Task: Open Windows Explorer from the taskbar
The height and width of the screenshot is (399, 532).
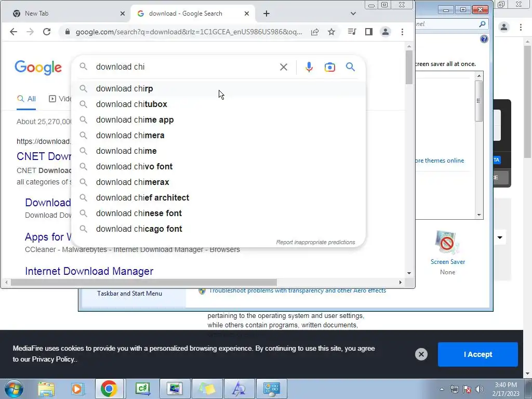Action: click(x=46, y=389)
